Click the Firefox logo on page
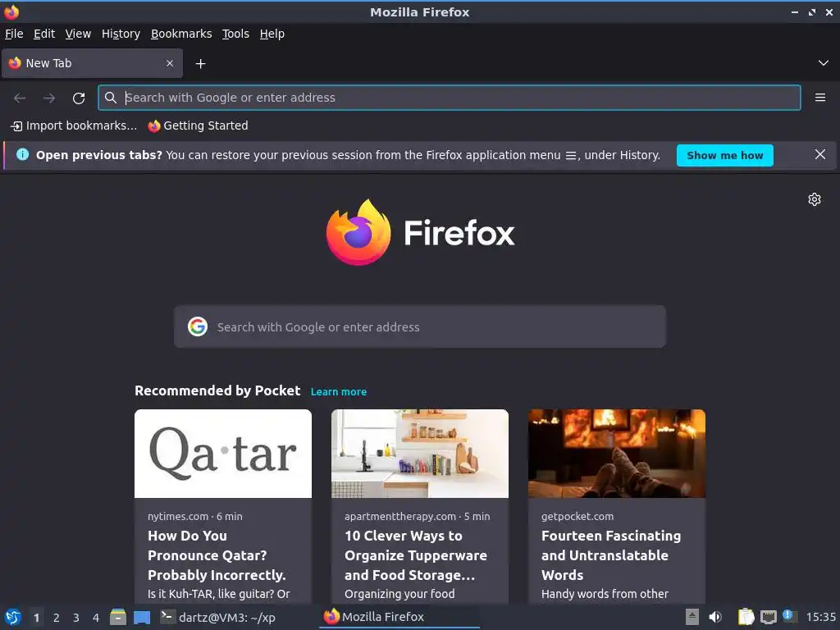Screen dimensions: 840x630 pos(358,232)
